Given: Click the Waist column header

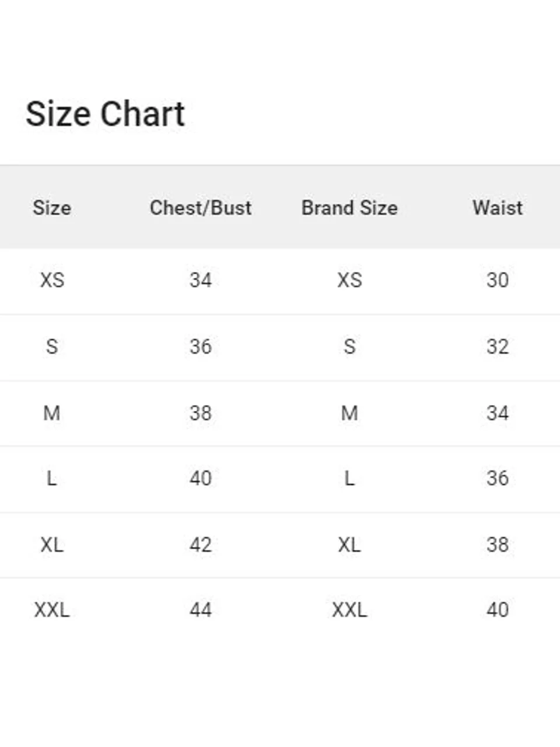Looking at the screenshot, I should pyautogui.click(x=498, y=208).
